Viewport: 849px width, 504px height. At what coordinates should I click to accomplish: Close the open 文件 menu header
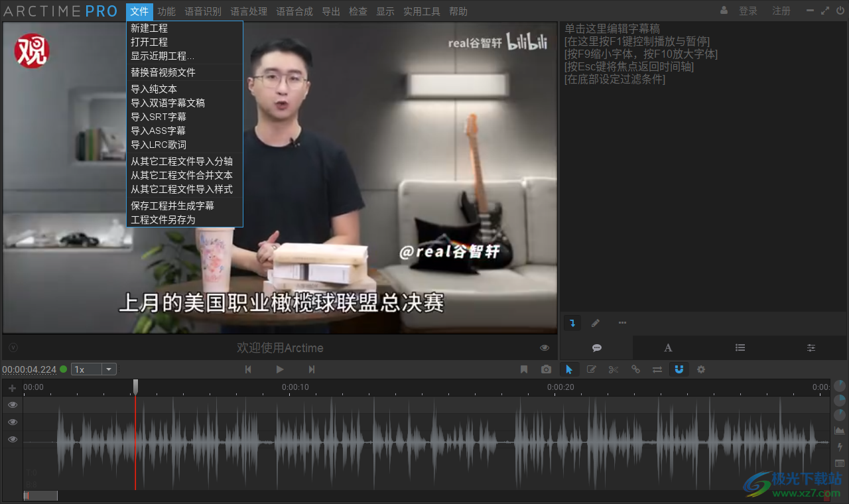(139, 11)
